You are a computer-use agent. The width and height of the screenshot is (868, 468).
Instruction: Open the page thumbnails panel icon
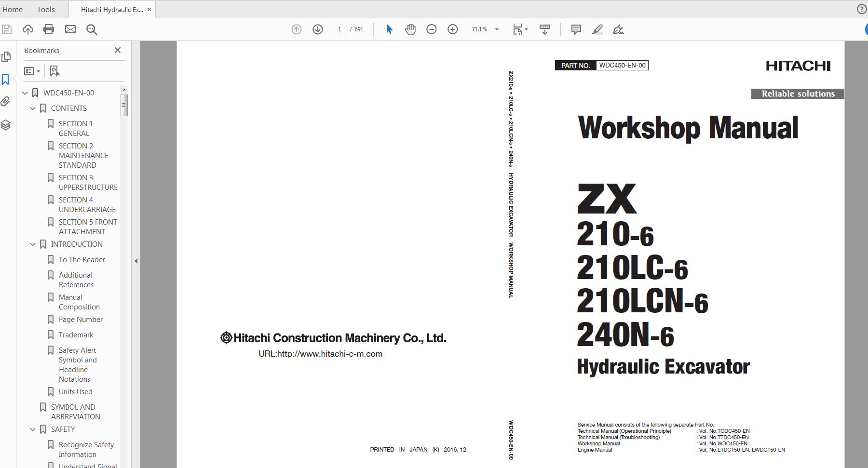pyautogui.click(x=6, y=57)
